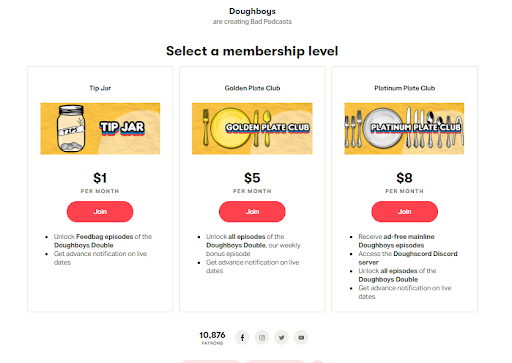Click the 10,876 patrons count
This screenshot has width=512, height=363.
[212, 337]
